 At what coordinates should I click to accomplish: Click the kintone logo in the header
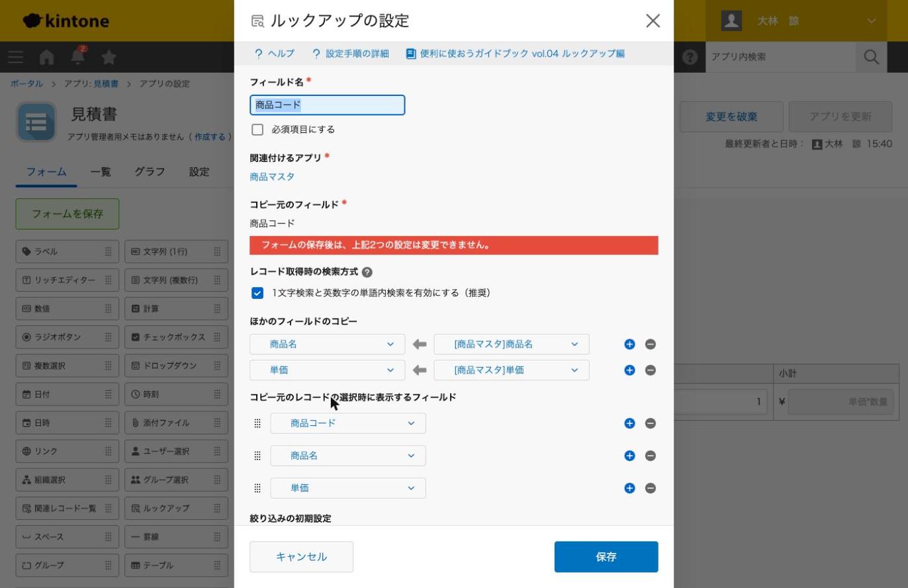pyautogui.click(x=66, y=21)
